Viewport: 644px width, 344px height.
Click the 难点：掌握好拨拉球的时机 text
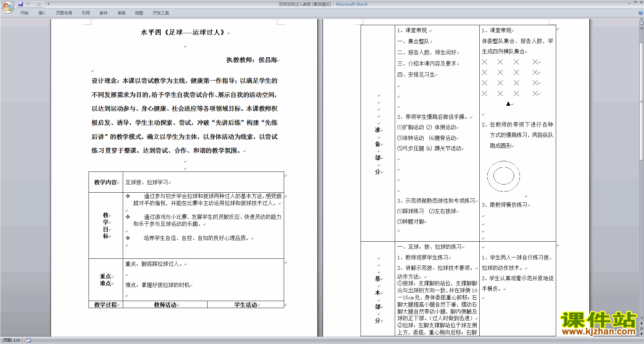[x=158, y=285]
